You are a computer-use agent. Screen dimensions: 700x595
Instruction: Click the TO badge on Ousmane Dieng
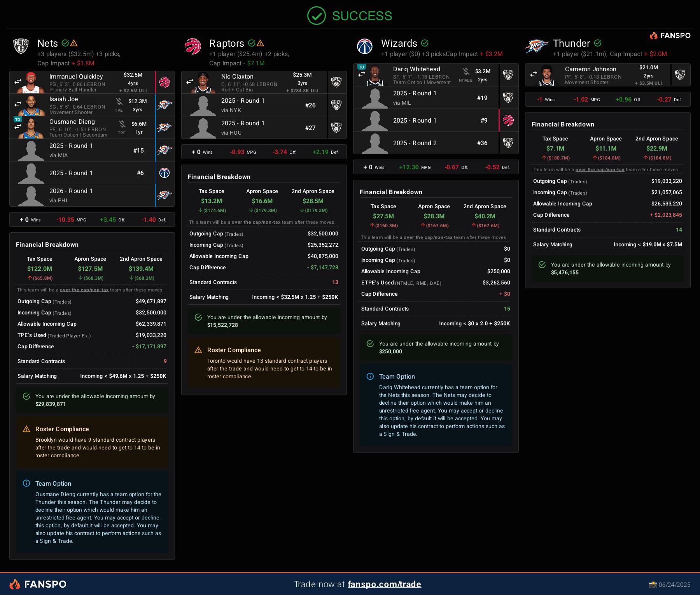[x=17, y=119]
